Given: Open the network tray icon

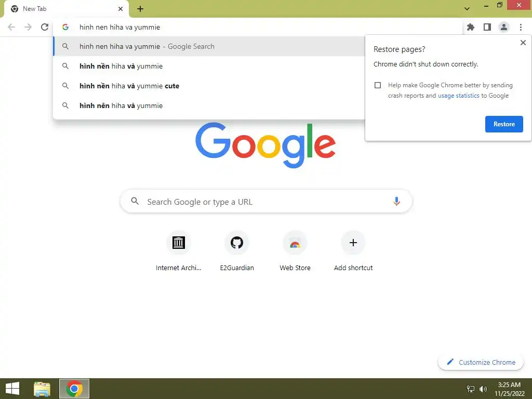Looking at the screenshot, I should point(471,389).
